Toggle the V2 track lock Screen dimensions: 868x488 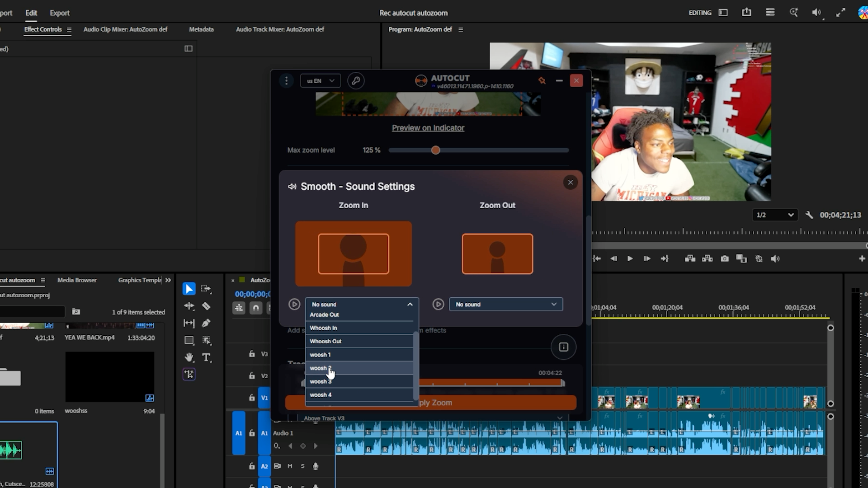point(252,375)
